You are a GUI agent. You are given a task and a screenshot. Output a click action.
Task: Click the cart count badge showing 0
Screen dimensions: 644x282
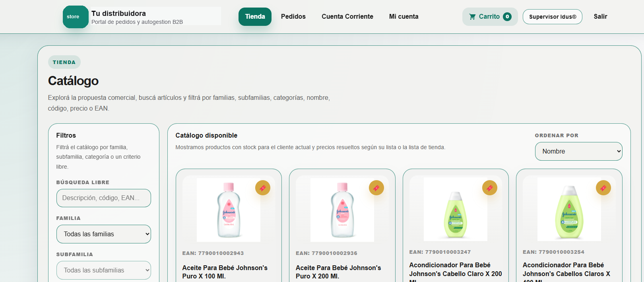pyautogui.click(x=507, y=17)
